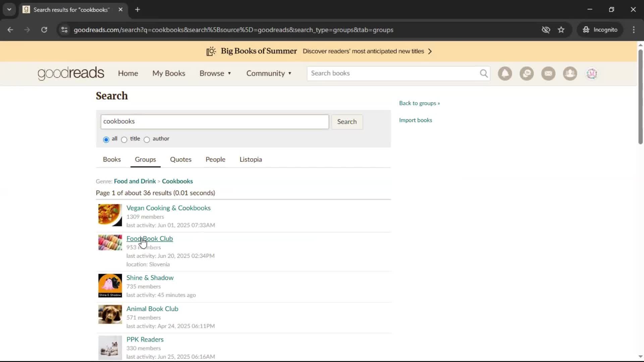Click the Animal Book Club dog thumbnail
Viewport: 644px width, 362px height.
click(110, 314)
